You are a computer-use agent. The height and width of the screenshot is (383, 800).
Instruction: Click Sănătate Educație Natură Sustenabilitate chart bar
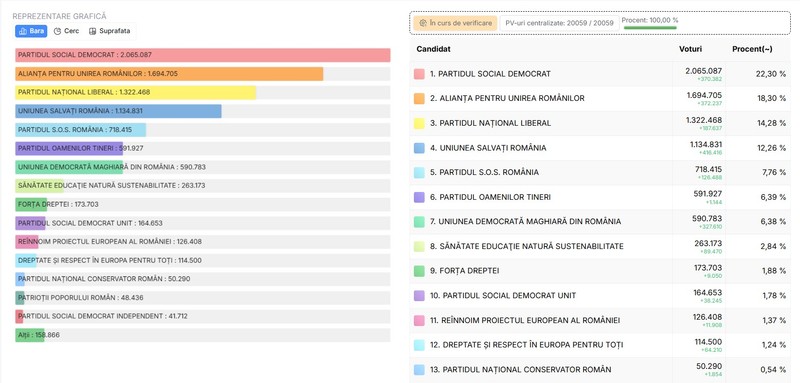coord(39,186)
